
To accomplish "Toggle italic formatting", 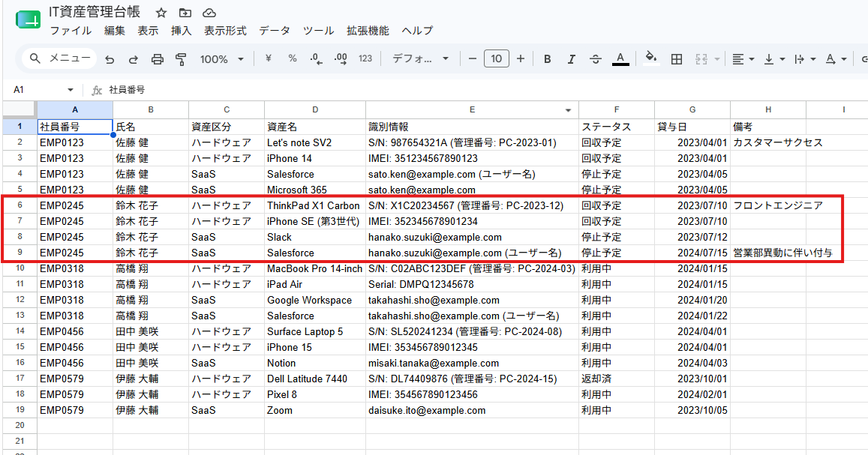I will (x=571, y=58).
